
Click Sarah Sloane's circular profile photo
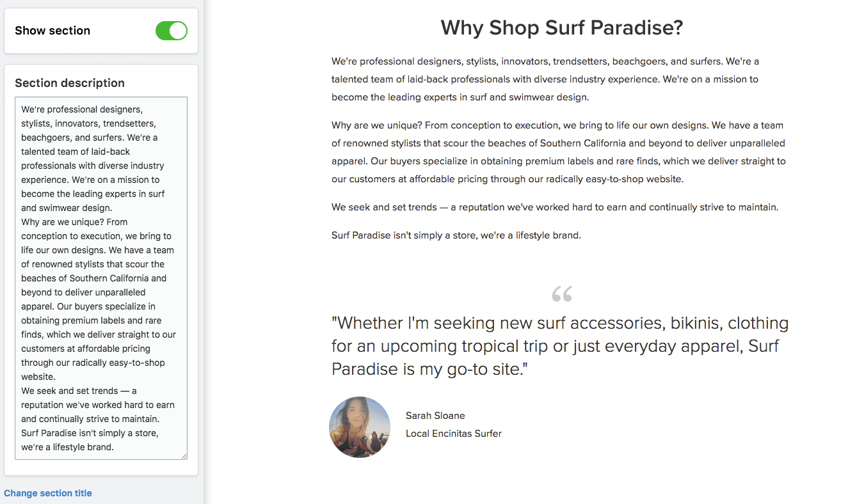click(360, 427)
